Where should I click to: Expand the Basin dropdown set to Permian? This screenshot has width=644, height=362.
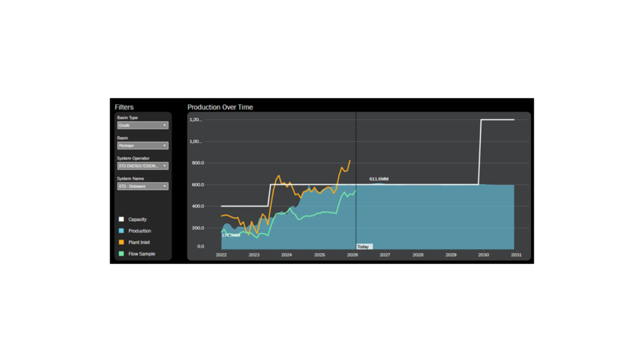[x=143, y=146]
